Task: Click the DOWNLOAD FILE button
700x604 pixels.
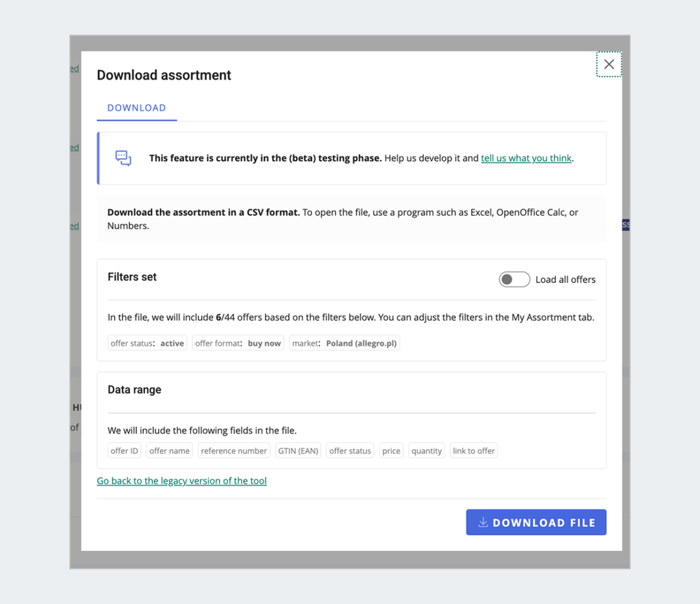Action: coord(535,522)
